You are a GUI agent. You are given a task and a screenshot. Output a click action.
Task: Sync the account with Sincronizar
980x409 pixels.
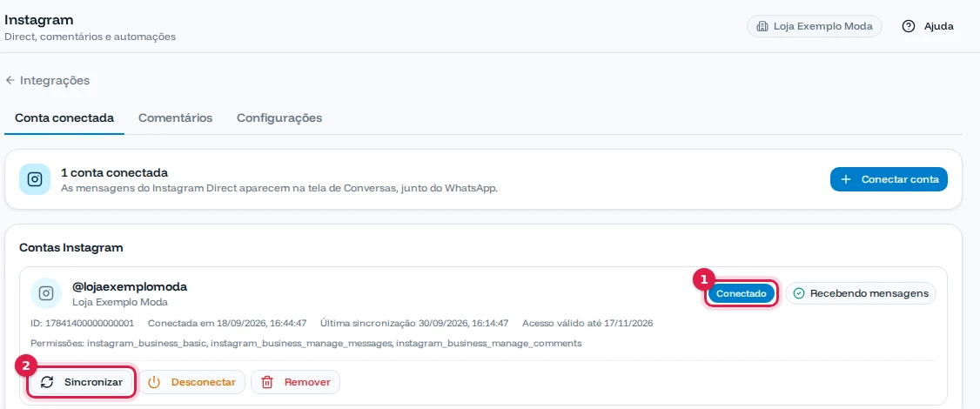click(81, 382)
